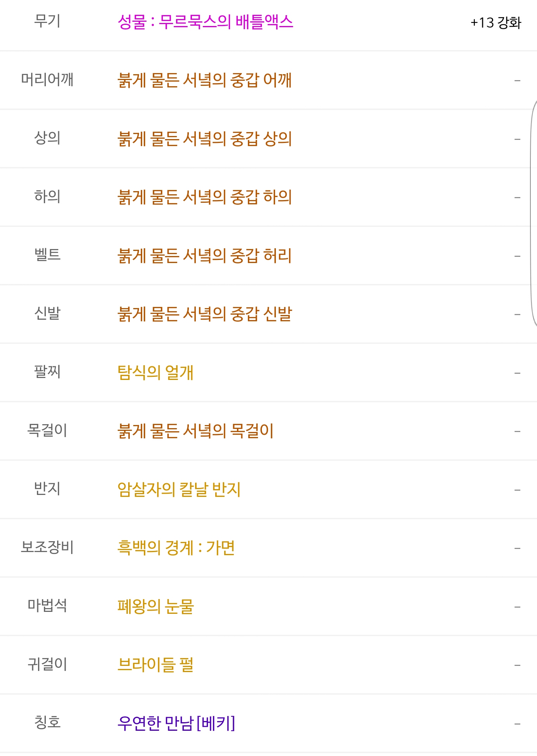537x756 pixels.
Task: Select earring item 브라이들 펄
Action: click(155, 665)
